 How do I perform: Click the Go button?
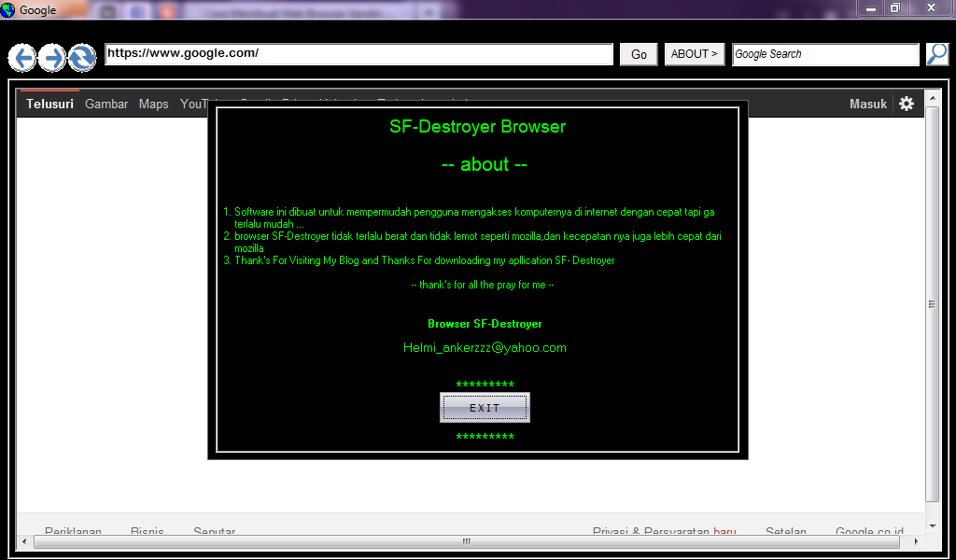coord(639,54)
